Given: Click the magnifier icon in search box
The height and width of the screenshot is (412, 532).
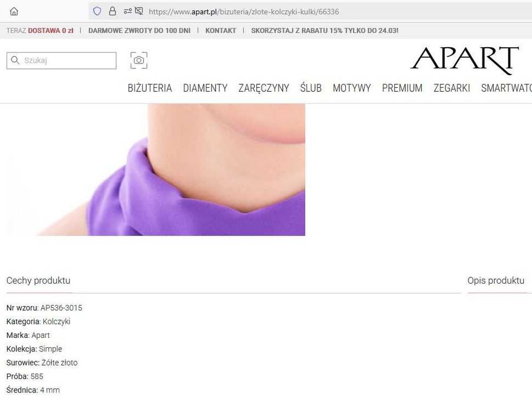Looking at the screenshot, I should [x=15, y=60].
